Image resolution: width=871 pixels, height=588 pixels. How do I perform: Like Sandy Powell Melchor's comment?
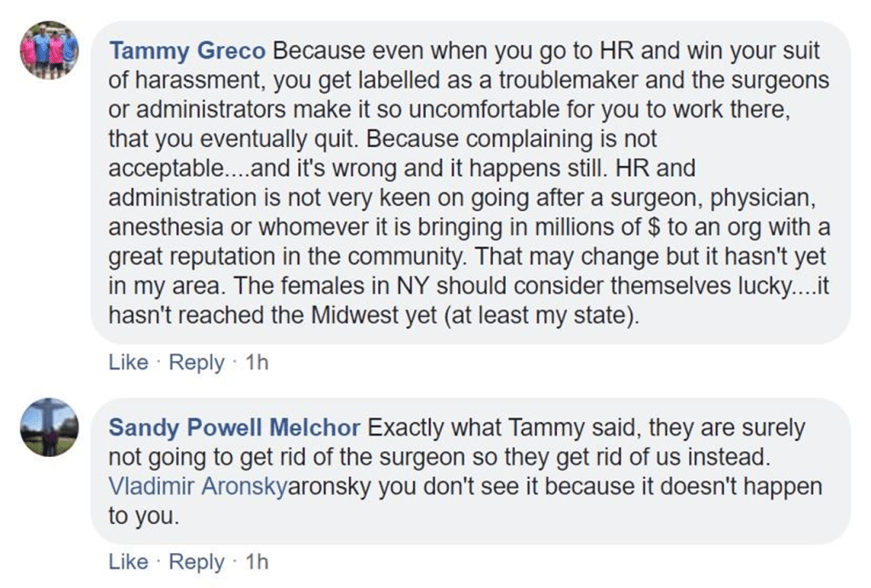click(x=128, y=562)
